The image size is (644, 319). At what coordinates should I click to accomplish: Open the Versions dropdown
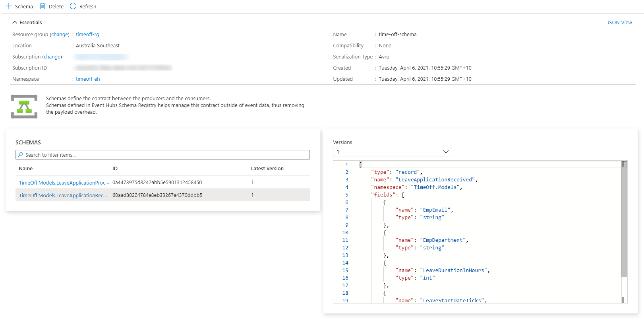tap(392, 152)
